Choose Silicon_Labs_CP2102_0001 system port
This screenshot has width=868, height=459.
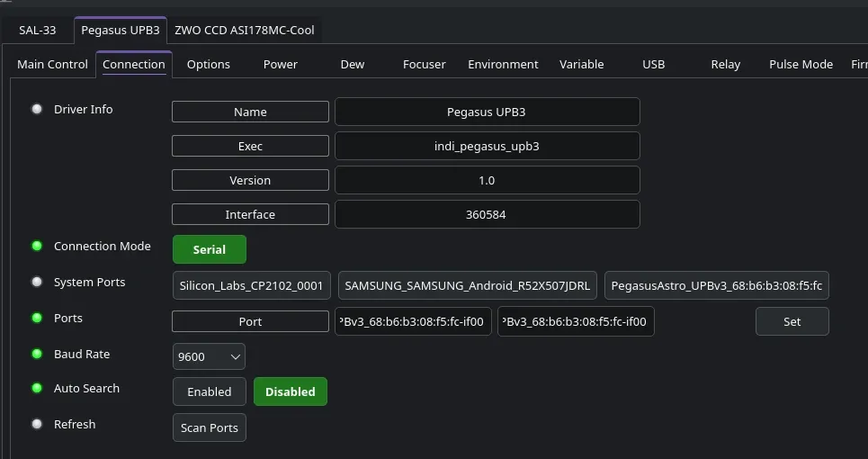tap(251, 285)
